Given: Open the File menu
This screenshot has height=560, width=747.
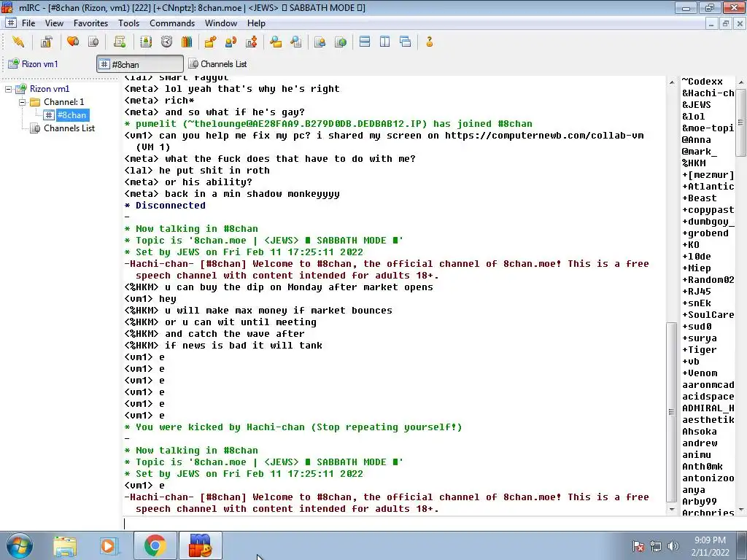Looking at the screenshot, I should (28, 23).
